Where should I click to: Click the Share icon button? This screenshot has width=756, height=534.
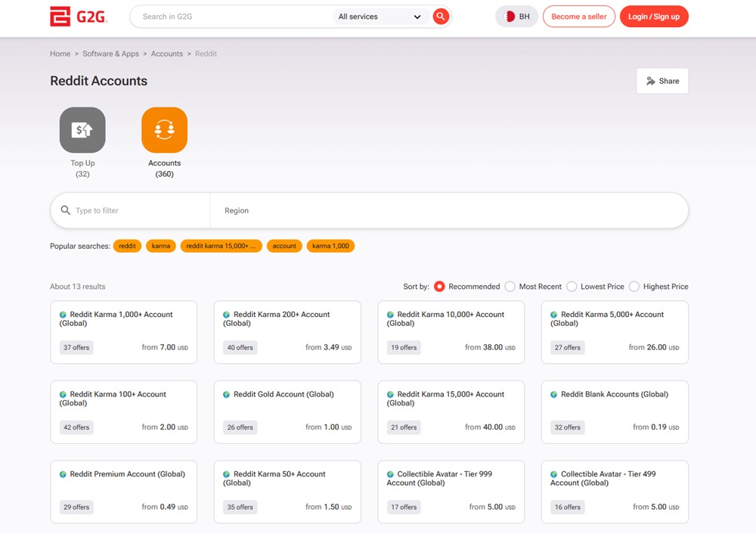click(662, 81)
